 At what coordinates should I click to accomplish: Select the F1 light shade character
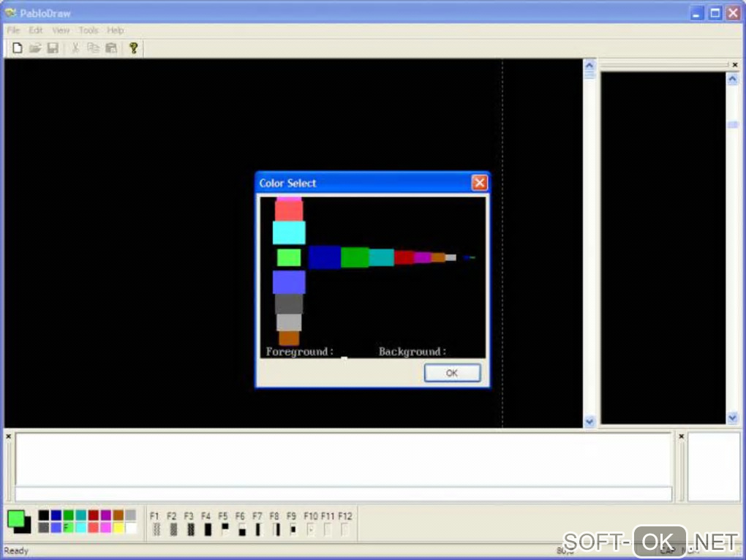156,529
